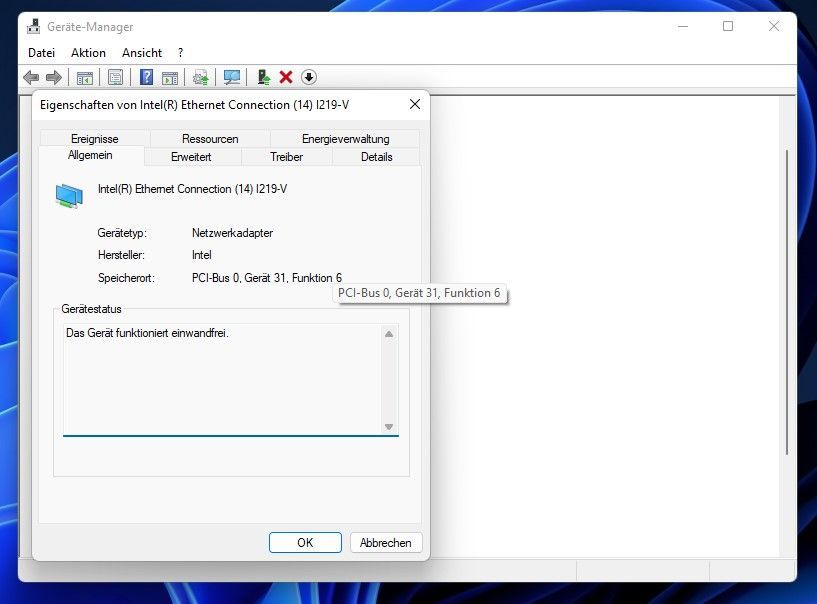Viewport: 817px width, 604px height.
Task: Maximize the Geräte-Manager window
Action: [728, 26]
